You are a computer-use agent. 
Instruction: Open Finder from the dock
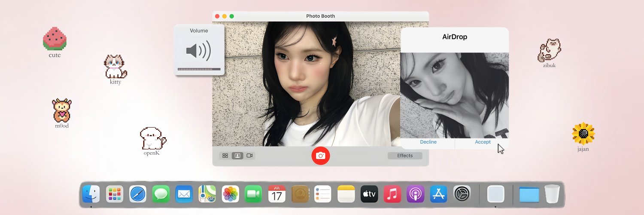click(x=91, y=194)
